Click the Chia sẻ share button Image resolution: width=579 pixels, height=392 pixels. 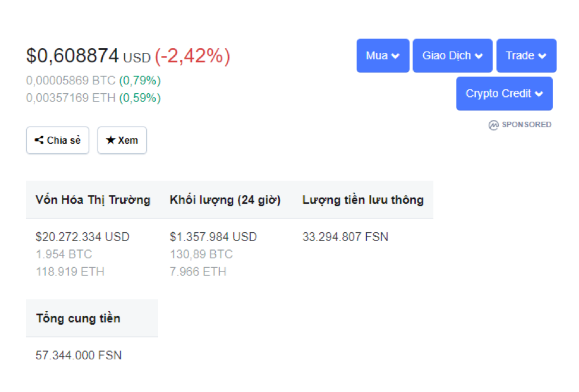pyautogui.click(x=58, y=140)
